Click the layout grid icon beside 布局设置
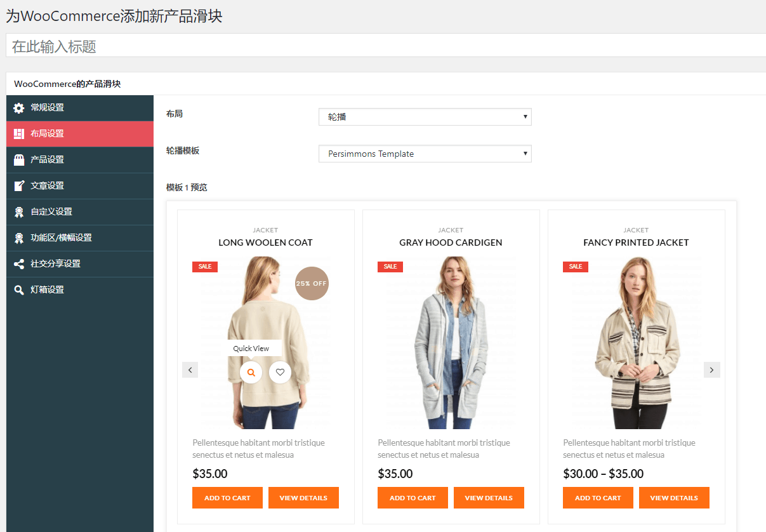The image size is (766, 532). point(19,134)
